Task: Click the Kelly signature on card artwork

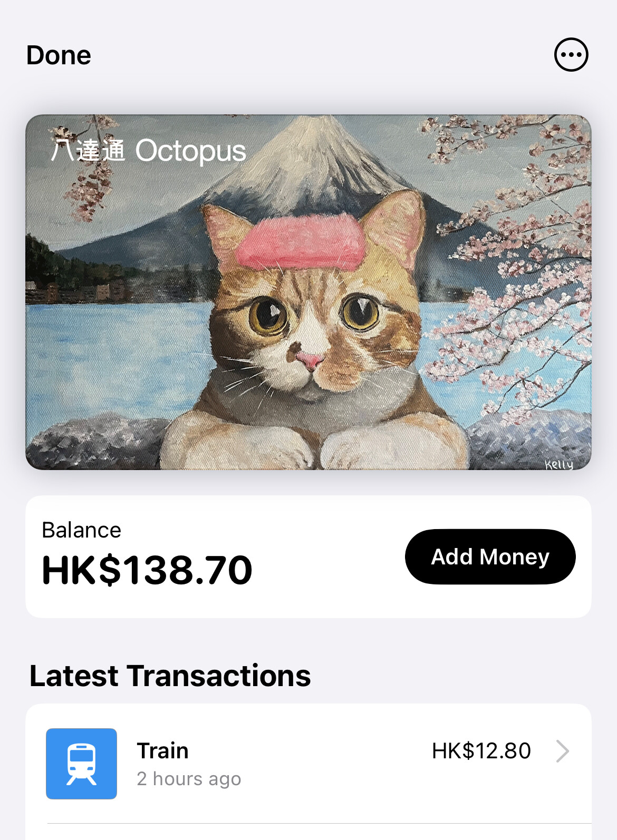Action: coord(559,464)
